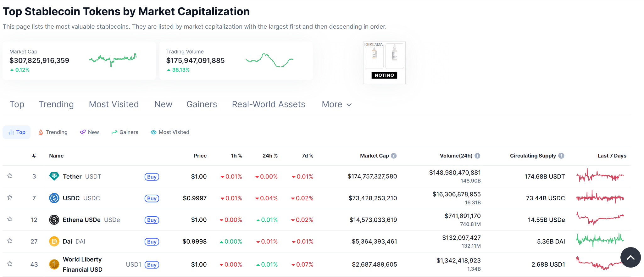Open the Trading Volume sparkline chart
Screen dimensions: 644x277
(x=269, y=60)
